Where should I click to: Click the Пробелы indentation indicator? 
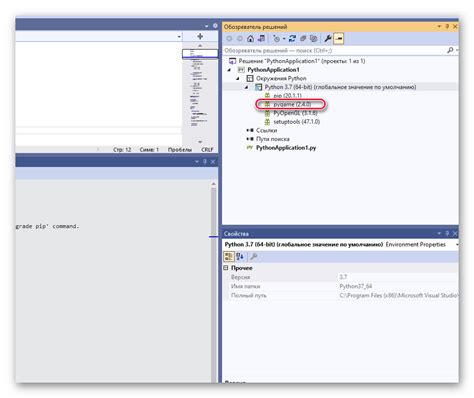(180, 150)
